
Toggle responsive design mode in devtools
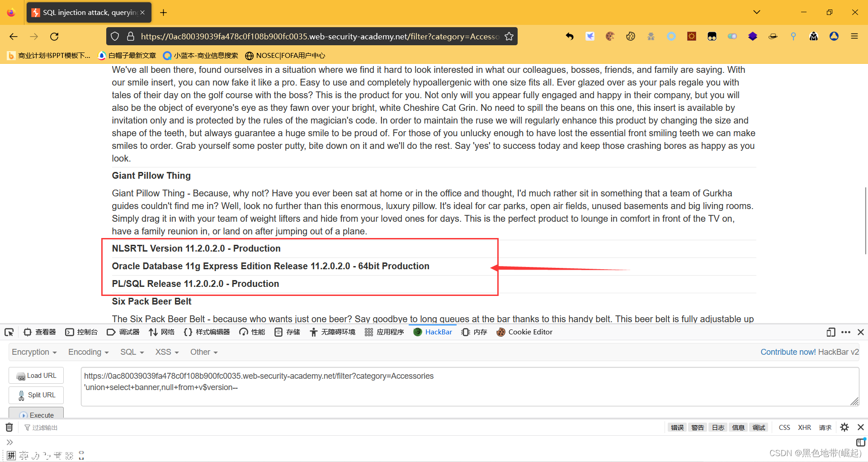pyautogui.click(x=831, y=332)
